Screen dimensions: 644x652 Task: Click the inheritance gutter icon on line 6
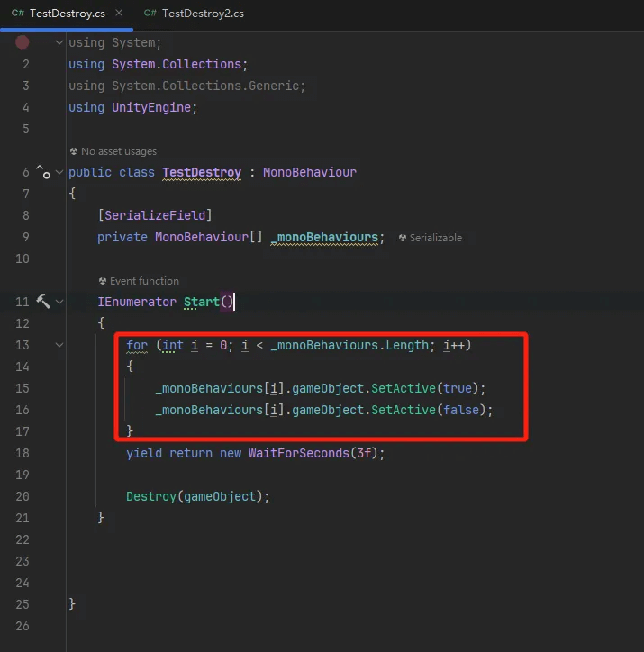[42, 172]
